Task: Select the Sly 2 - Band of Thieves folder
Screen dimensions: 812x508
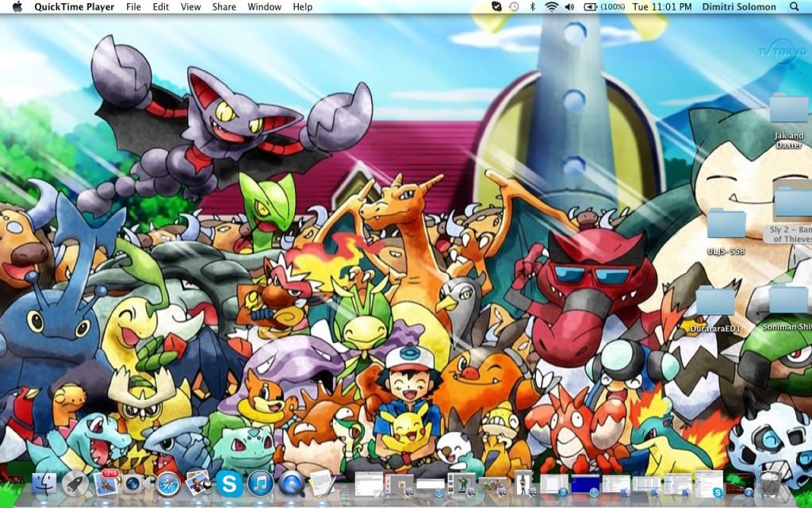Action: 791,213
